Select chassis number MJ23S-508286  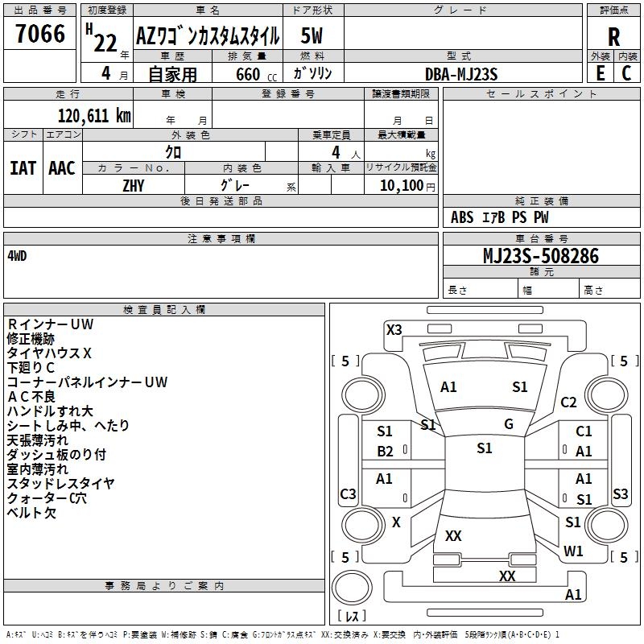[540, 256]
